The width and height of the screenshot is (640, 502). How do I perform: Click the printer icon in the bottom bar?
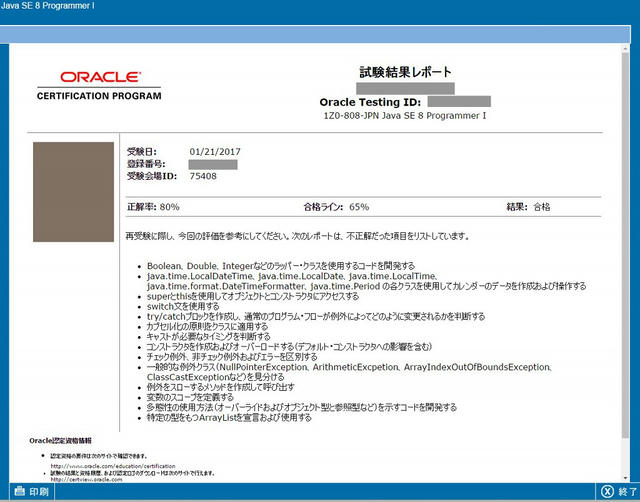(19, 491)
